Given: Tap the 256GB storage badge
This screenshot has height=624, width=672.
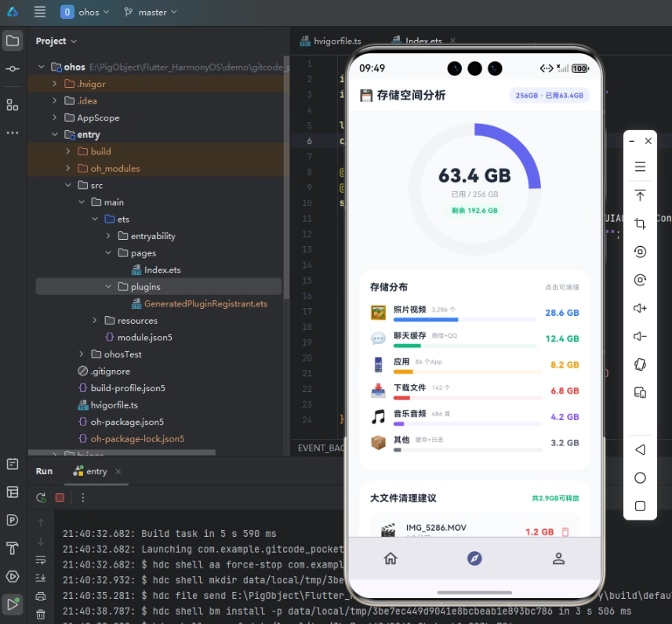Looking at the screenshot, I should pos(549,96).
